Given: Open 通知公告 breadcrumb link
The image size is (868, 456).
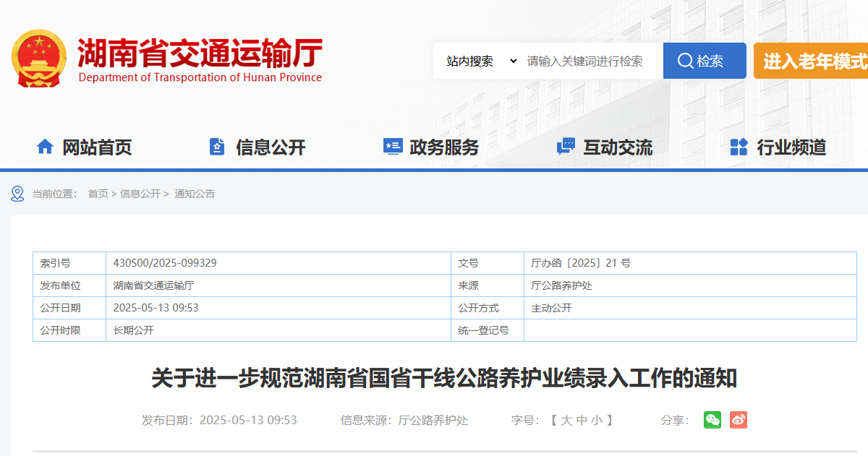Looking at the screenshot, I should click(x=195, y=194).
